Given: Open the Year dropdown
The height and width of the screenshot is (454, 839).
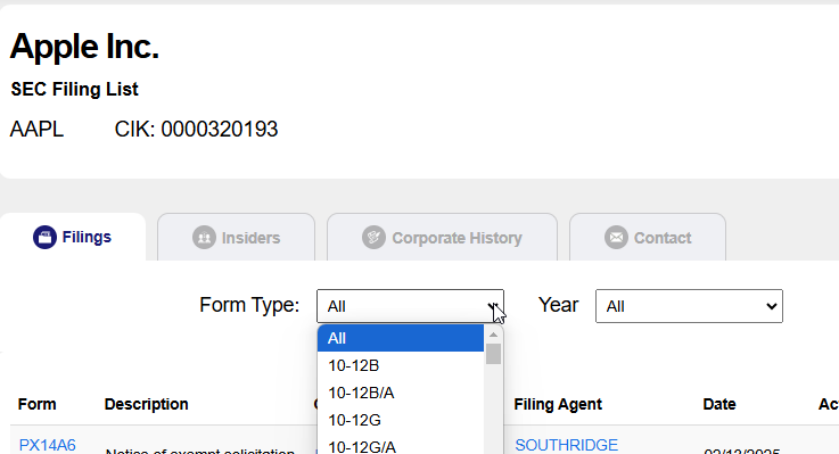Looking at the screenshot, I should point(688,306).
